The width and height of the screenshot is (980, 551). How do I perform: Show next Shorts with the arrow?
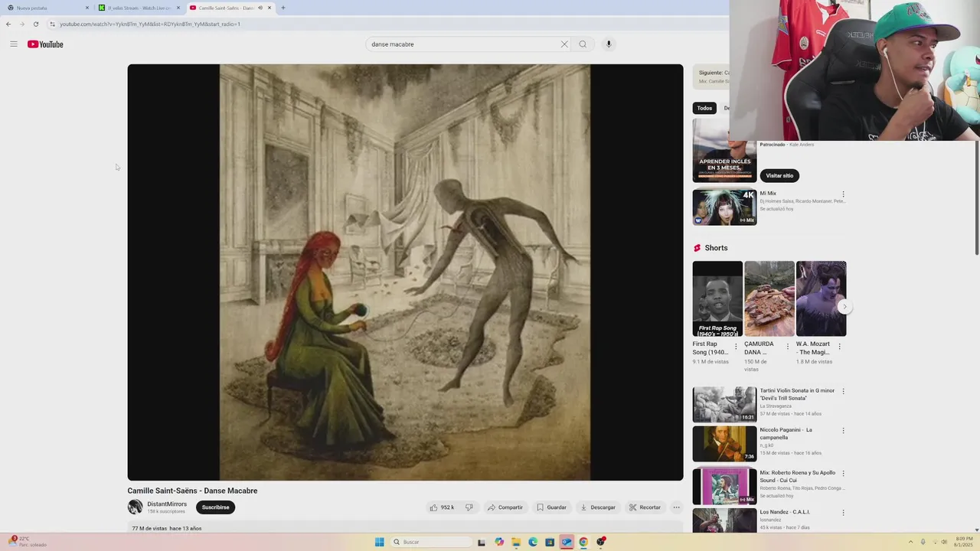point(844,307)
